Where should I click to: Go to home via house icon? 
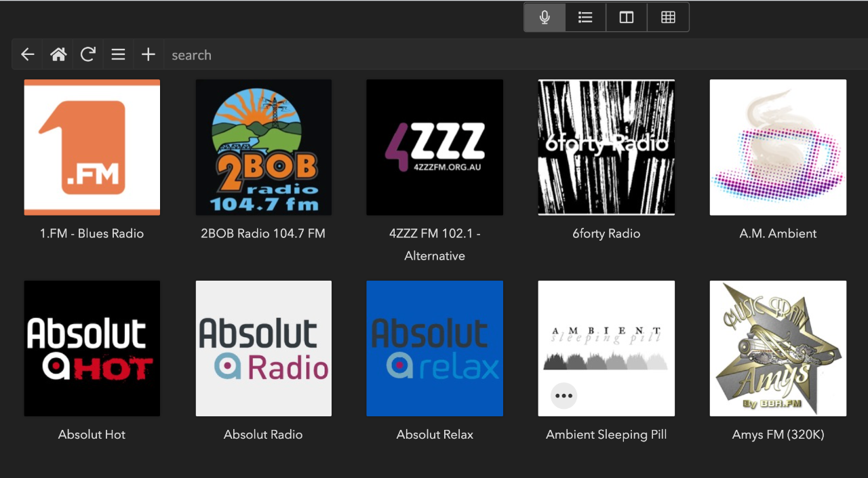point(58,55)
